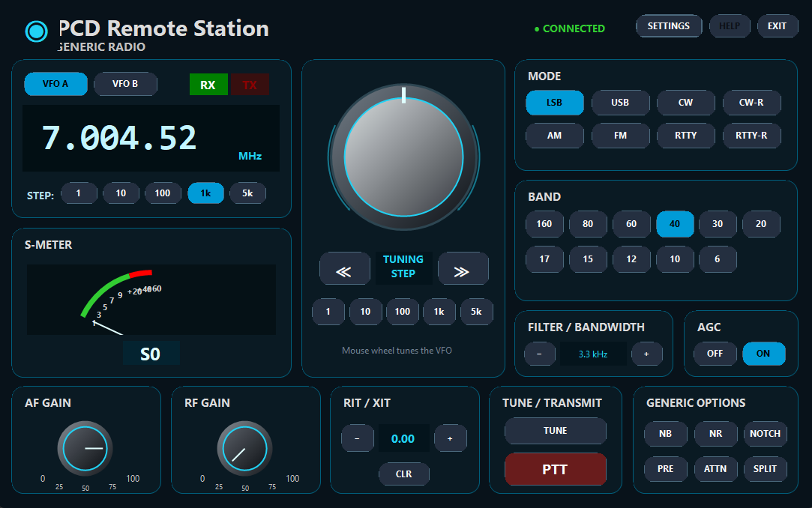This screenshot has width=812, height=508.
Task: Toggle SPLIT operation
Action: click(766, 469)
